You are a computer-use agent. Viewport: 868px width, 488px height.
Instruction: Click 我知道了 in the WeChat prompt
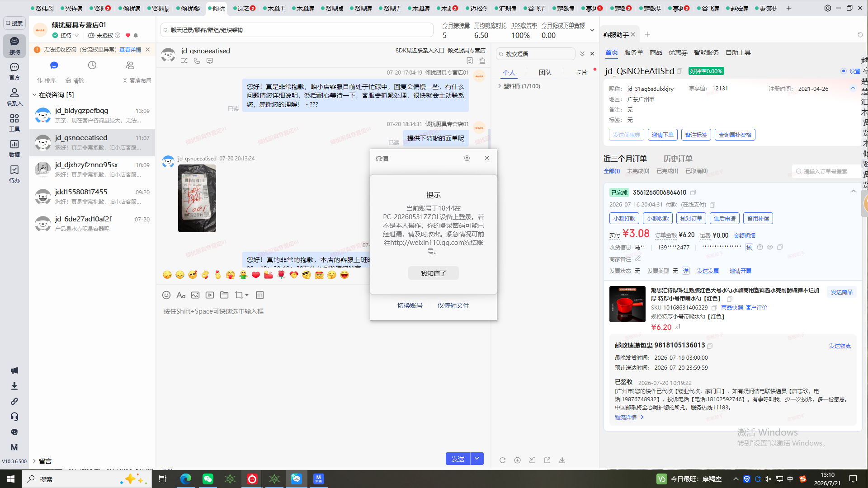tap(434, 273)
